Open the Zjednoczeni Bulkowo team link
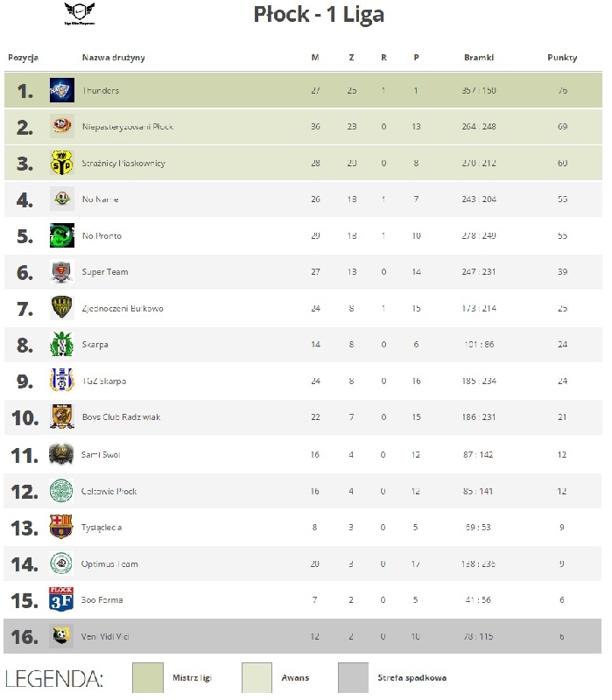Screen dimensions: 612x700 coord(123,309)
